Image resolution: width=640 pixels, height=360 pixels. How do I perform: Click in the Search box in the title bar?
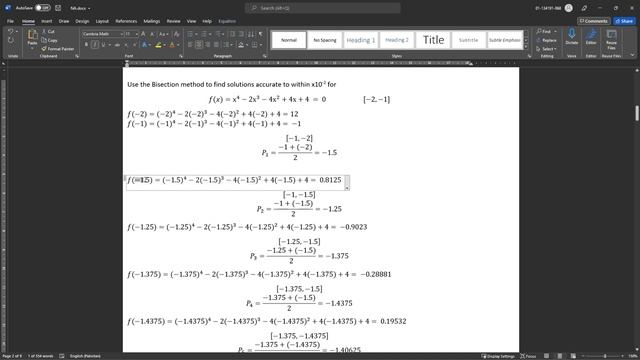322,8
